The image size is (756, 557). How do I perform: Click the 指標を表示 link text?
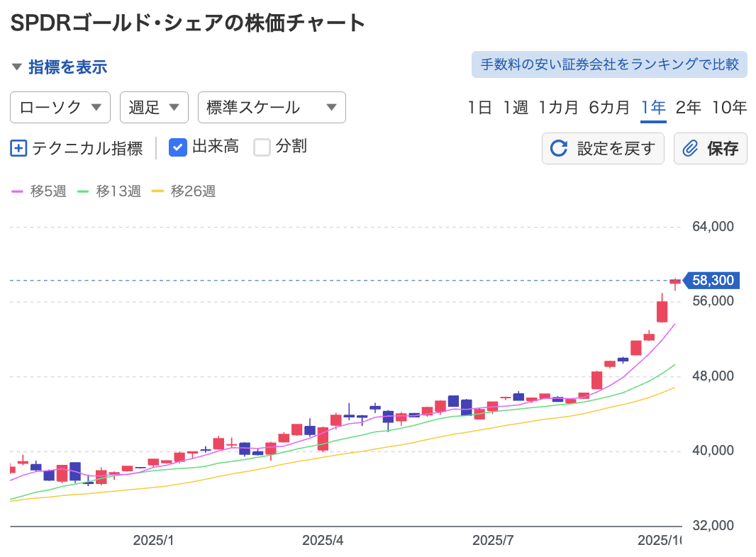pos(67,67)
